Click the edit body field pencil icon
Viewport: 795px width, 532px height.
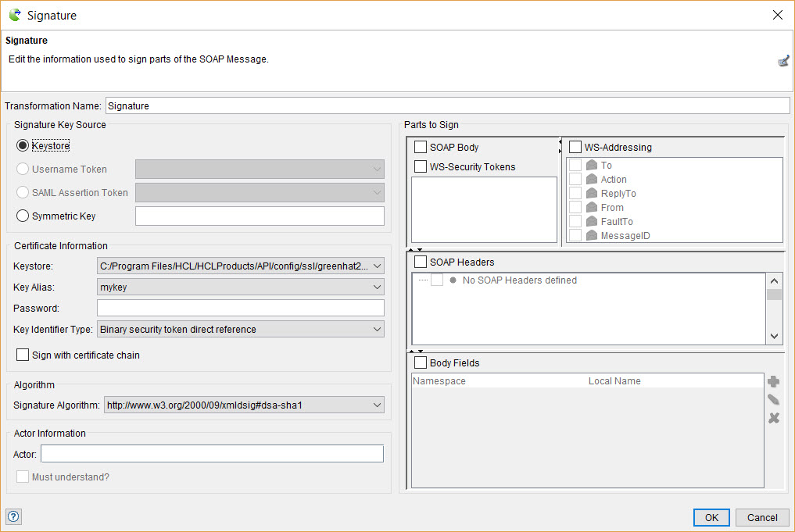(x=773, y=400)
